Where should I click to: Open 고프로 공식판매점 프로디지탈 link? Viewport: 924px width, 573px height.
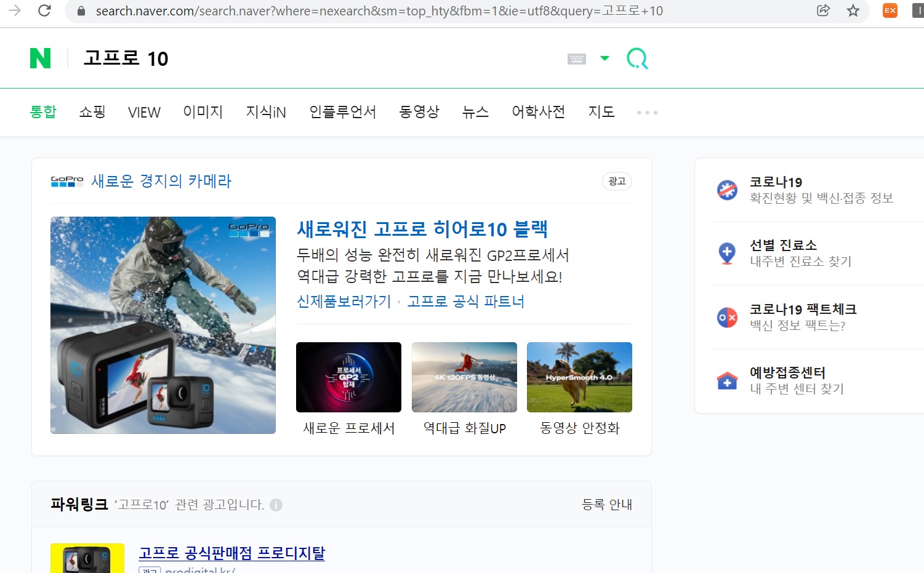point(232,553)
